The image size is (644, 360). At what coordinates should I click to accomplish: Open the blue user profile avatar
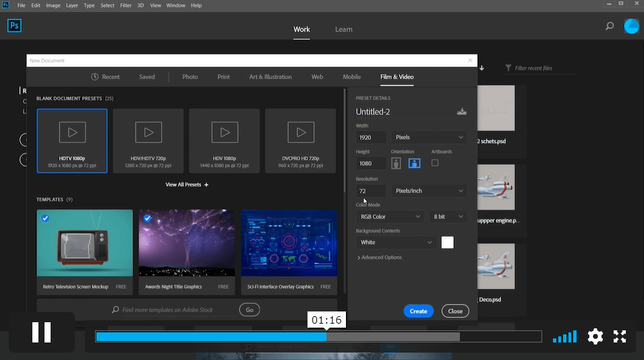point(631,26)
